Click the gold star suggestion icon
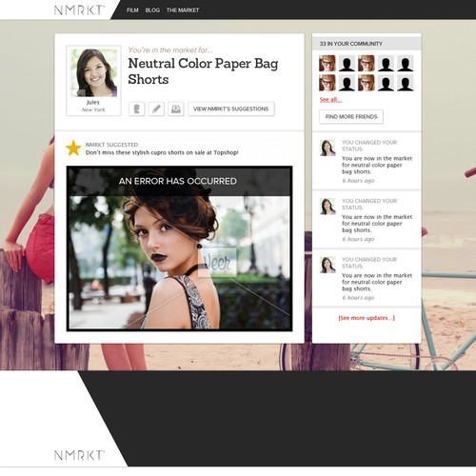The height and width of the screenshot is (476, 476). (73, 149)
